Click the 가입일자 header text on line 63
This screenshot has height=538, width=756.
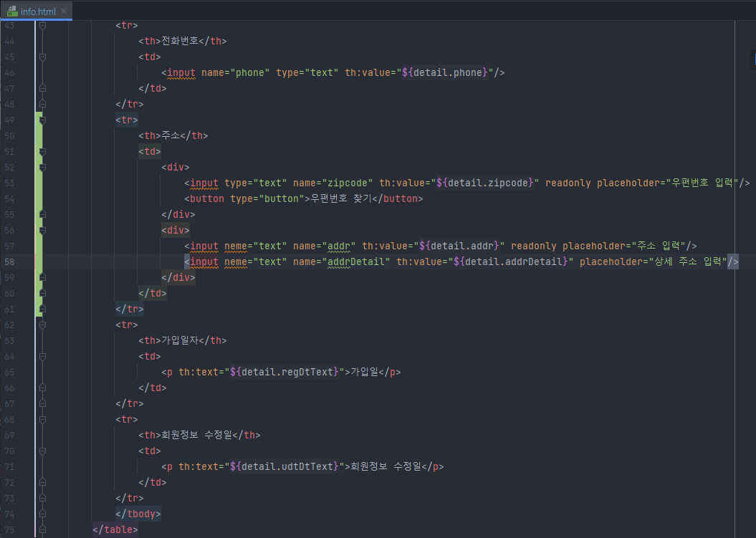(179, 340)
